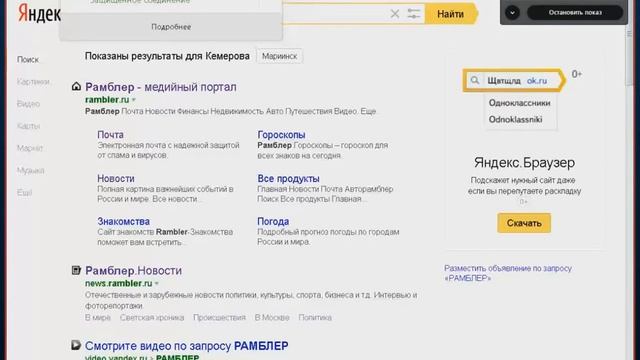Clear the search field with X icon
This screenshot has width=640, height=360.
tap(394, 14)
